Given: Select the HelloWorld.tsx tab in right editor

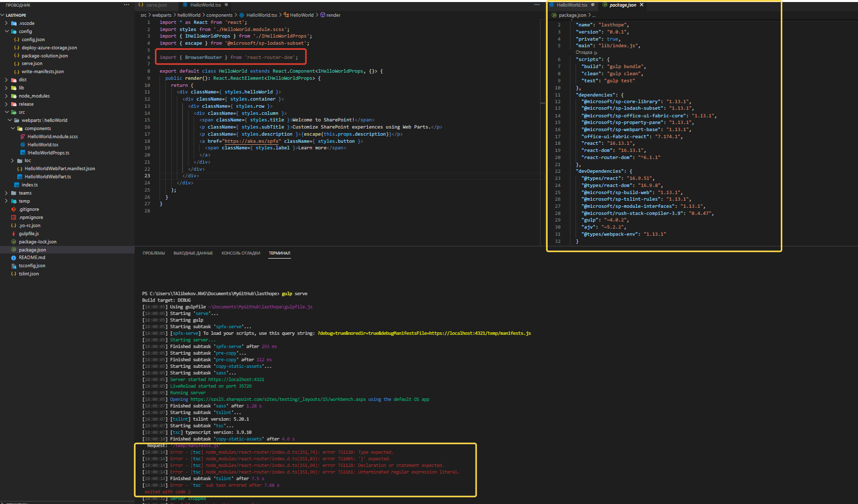Looking at the screenshot, I should tap(572, 5).
